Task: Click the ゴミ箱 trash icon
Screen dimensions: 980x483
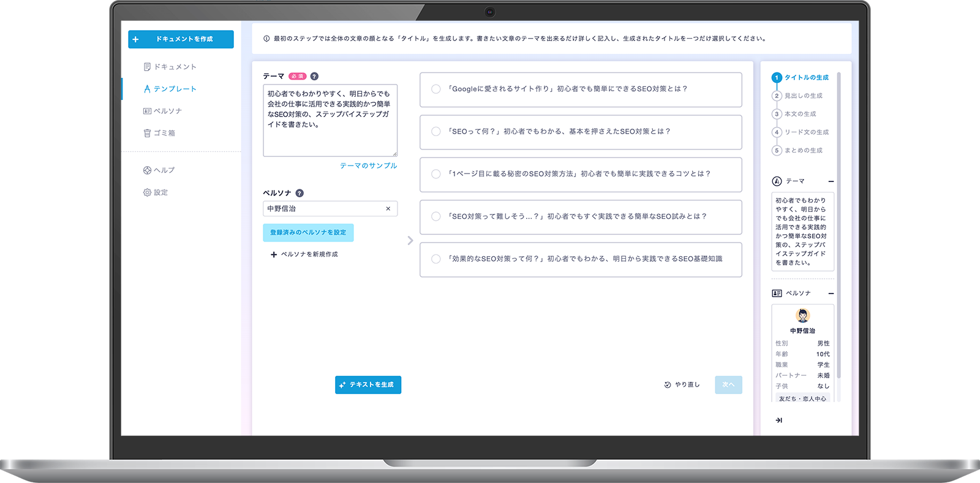Action: click(147, 133)
